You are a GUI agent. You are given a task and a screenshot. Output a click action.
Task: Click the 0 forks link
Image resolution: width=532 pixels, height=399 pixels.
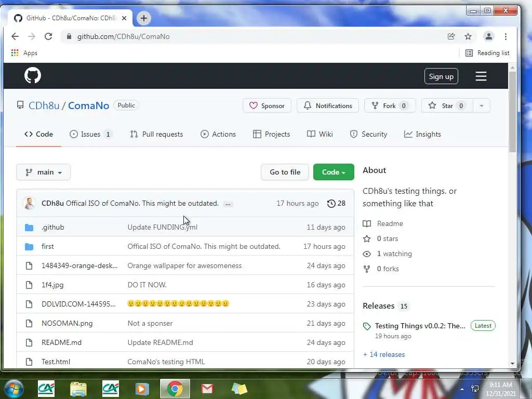[381, 269]
